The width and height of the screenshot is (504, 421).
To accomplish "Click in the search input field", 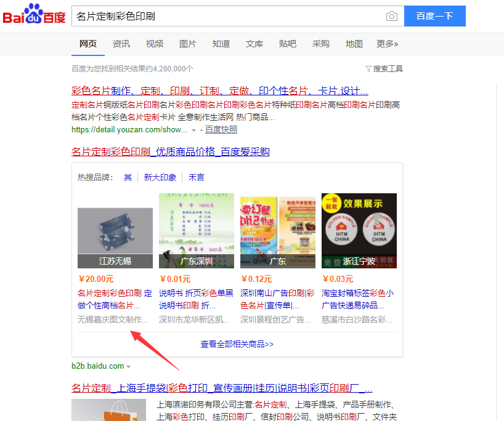I will coord(228,16).
